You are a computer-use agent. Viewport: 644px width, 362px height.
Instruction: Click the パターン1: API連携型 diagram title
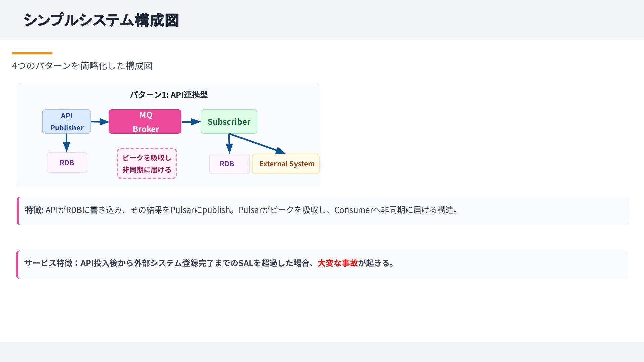coord(169,95)
